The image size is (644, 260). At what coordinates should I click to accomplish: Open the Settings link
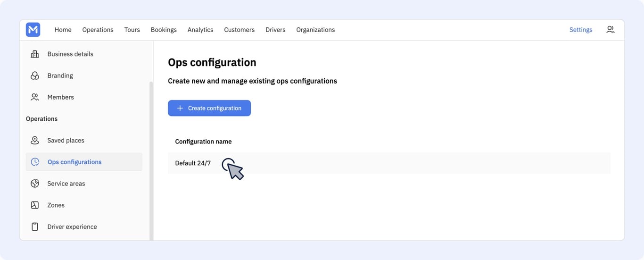581,30
